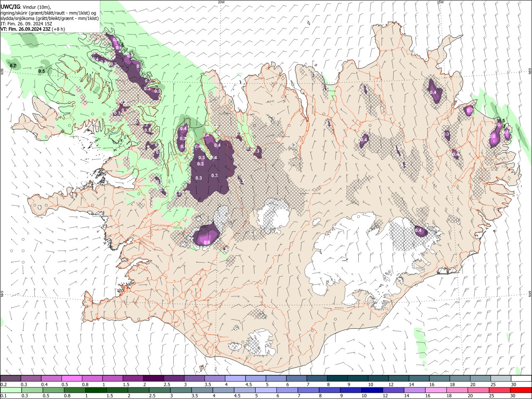
Task: Pick the violet 12 rain legend swatch
Action: coord(392,390)
